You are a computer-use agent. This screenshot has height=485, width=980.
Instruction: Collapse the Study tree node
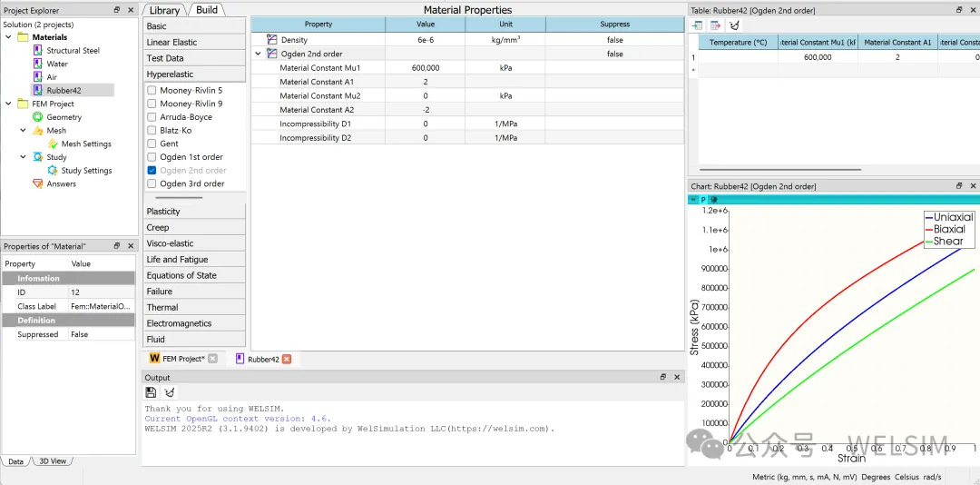point(23,157)
